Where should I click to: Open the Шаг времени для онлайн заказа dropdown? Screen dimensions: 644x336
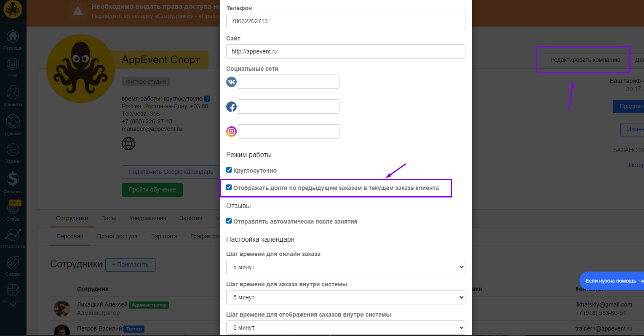pos(346,267)
